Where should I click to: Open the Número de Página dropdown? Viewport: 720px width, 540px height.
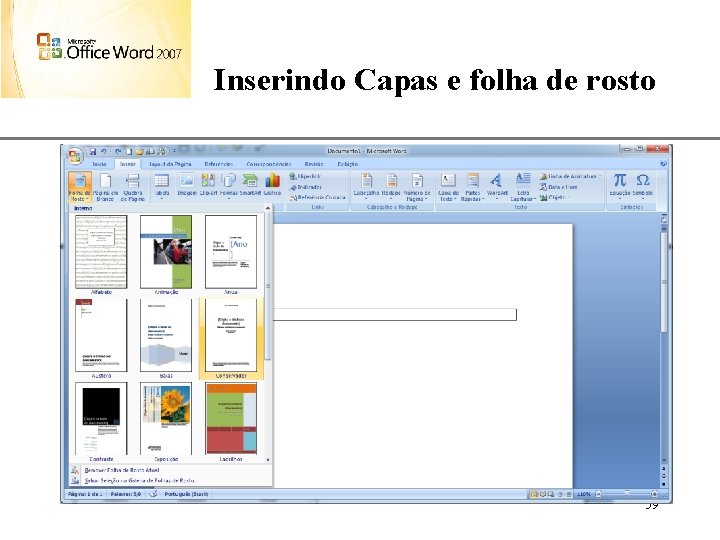point(417,186)
